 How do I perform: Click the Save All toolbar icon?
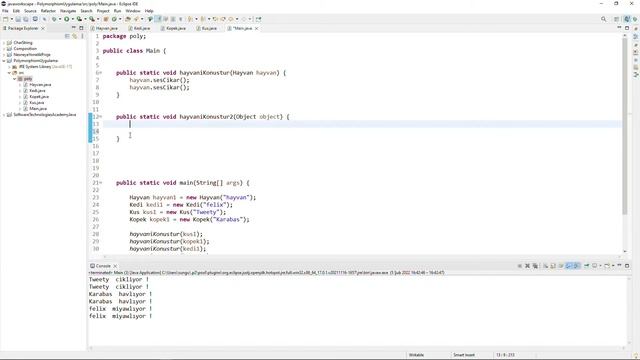26,19
